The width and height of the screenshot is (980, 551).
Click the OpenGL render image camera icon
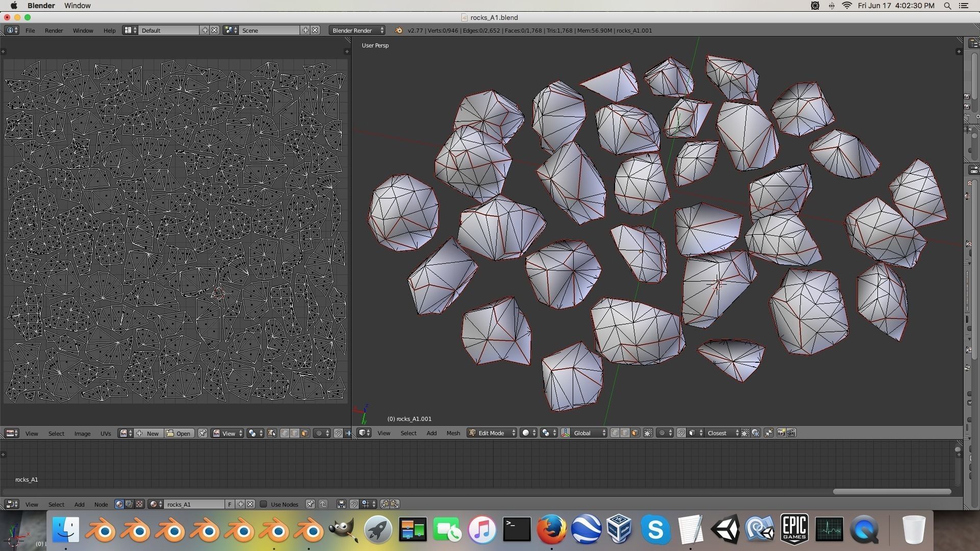tap(780, 433)
